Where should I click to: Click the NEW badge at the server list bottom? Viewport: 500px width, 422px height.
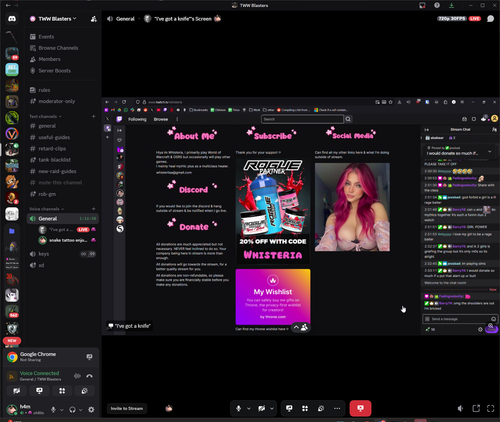tap(12, 341)
